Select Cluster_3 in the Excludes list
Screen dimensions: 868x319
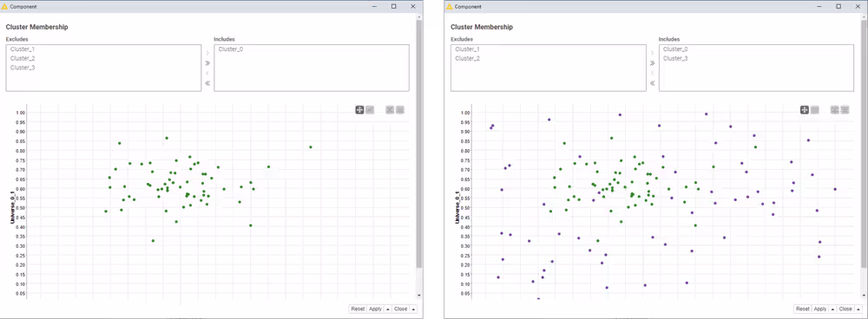pyautogui.click(x=23, y=68)
